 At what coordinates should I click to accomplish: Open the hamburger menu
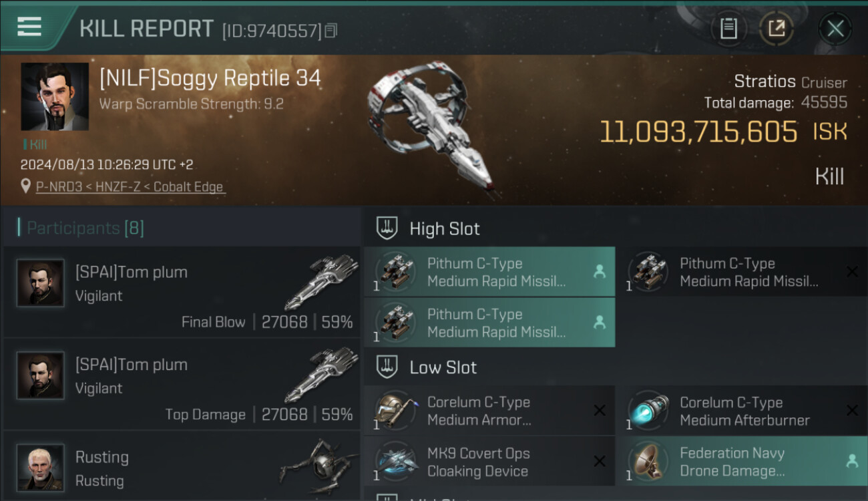[29, 27]
